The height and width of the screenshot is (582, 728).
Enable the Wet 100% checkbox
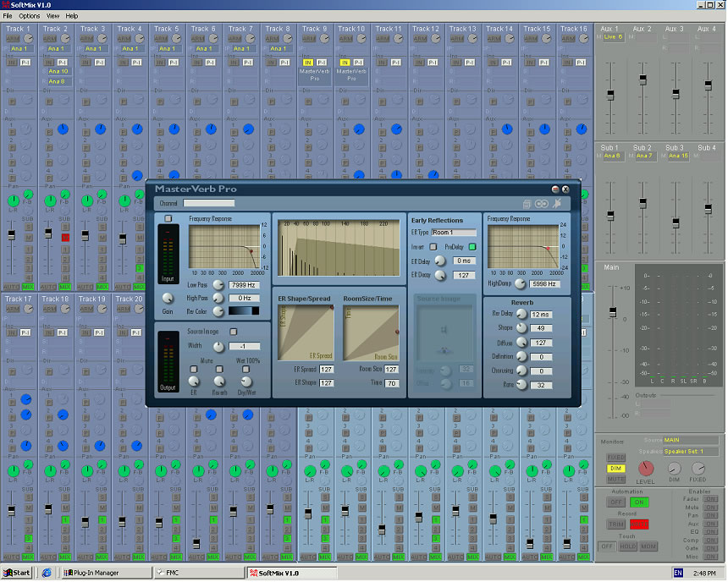245,370
